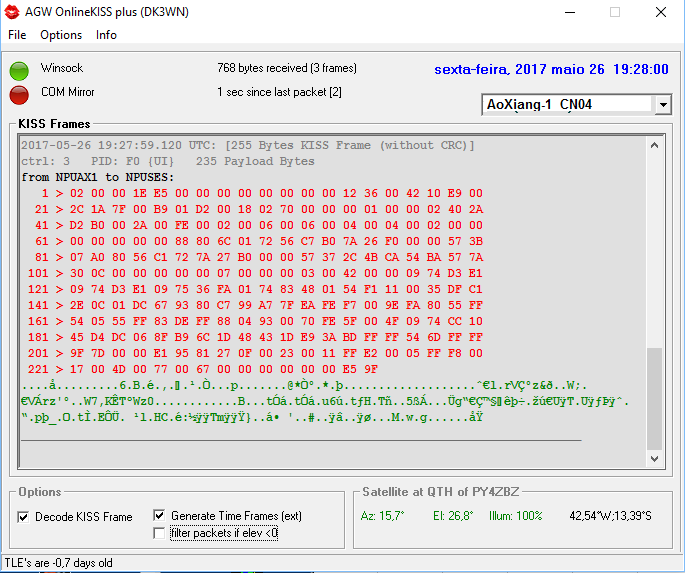Click the KISS Frames vertical scrollbar thumb
This screenshot has width=685, height=573.
pyautogui.click(x=655, y=398)
